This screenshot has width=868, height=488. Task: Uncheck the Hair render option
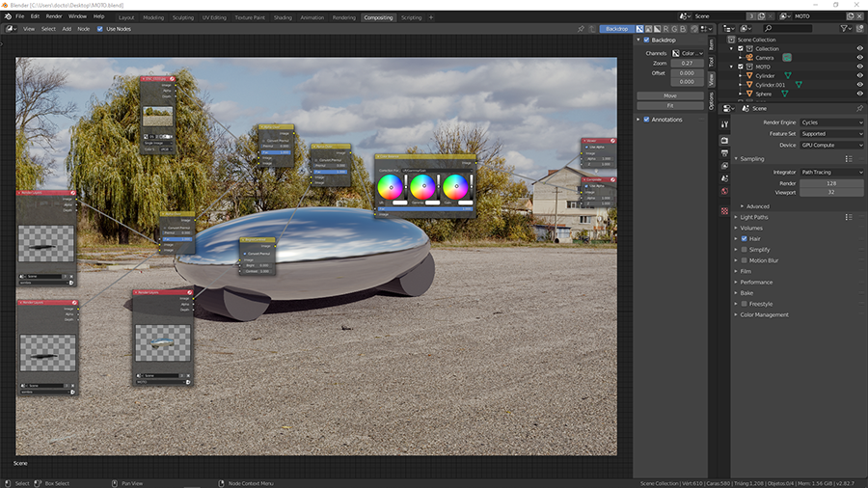point(744,238)
